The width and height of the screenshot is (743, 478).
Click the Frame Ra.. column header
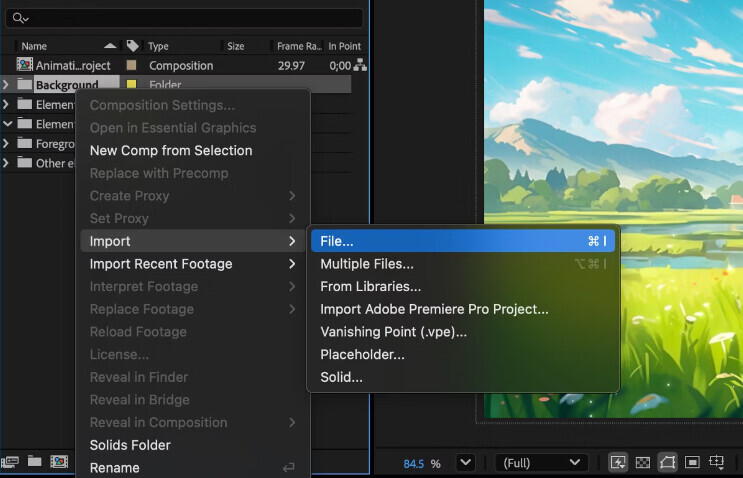click(x=299, y=46)
